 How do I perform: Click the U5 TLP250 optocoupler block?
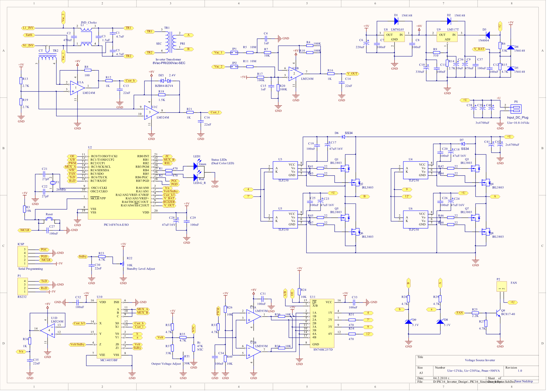[x=285, y=219]
